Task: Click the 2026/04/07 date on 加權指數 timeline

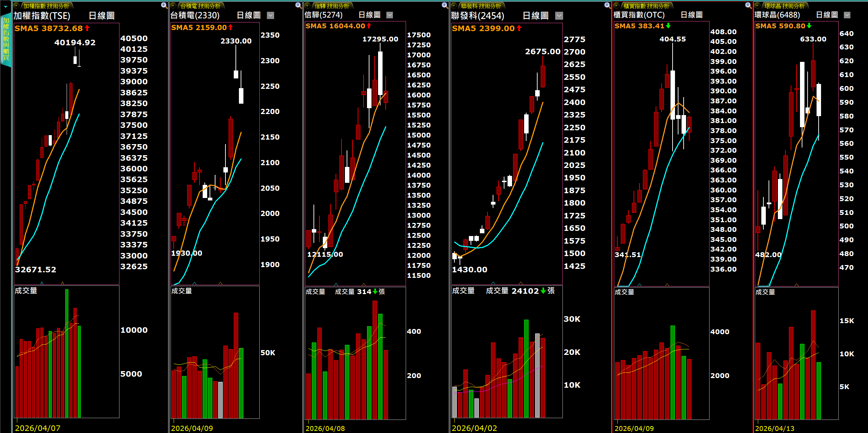Action: pyautogui.click(x=38, y=428)
